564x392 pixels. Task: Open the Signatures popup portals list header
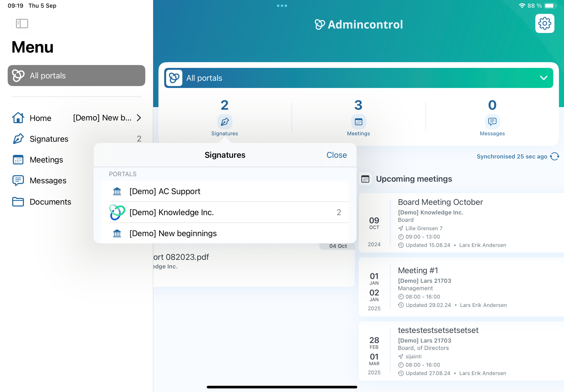(x=123, y=174)
